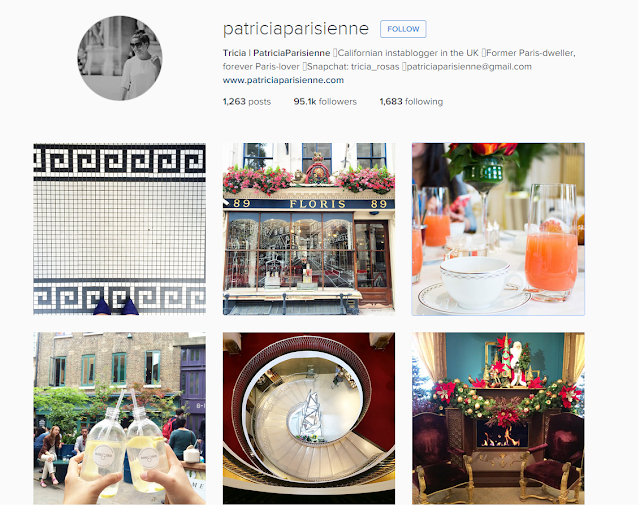Image resolution: width=640 pixels, height=512 pixels.
Task: Click the Follow button
Action: pyautogui.click(x=403, y=29)
